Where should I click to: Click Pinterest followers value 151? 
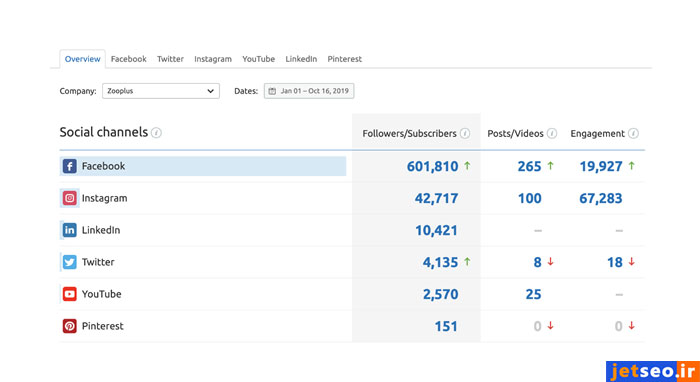446,326
